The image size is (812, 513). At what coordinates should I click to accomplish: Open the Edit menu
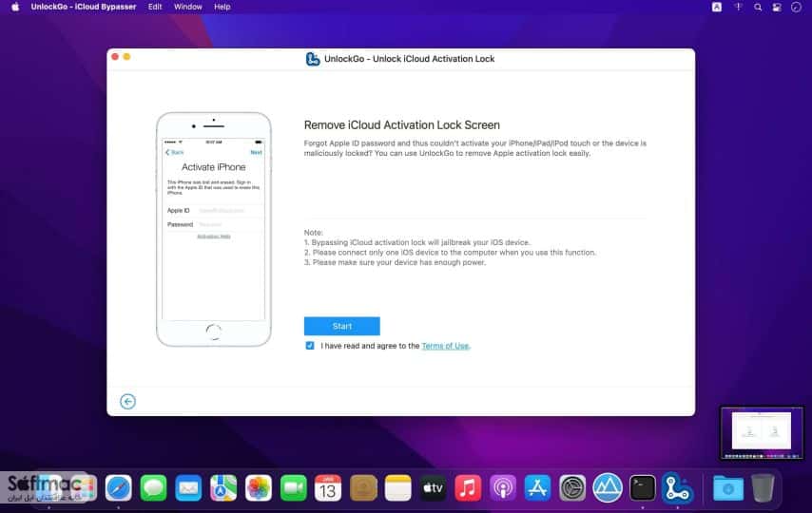pyautogui.click(x=155, y=7)
